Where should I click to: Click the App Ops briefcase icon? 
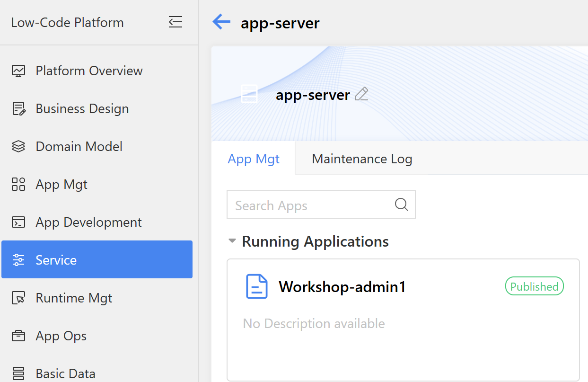[x=18, y=336]
